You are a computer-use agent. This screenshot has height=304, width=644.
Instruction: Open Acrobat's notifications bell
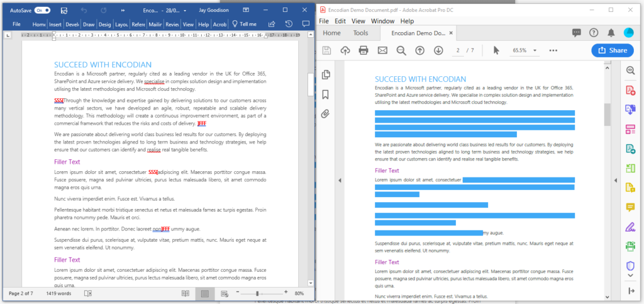[x=611, y=33]
